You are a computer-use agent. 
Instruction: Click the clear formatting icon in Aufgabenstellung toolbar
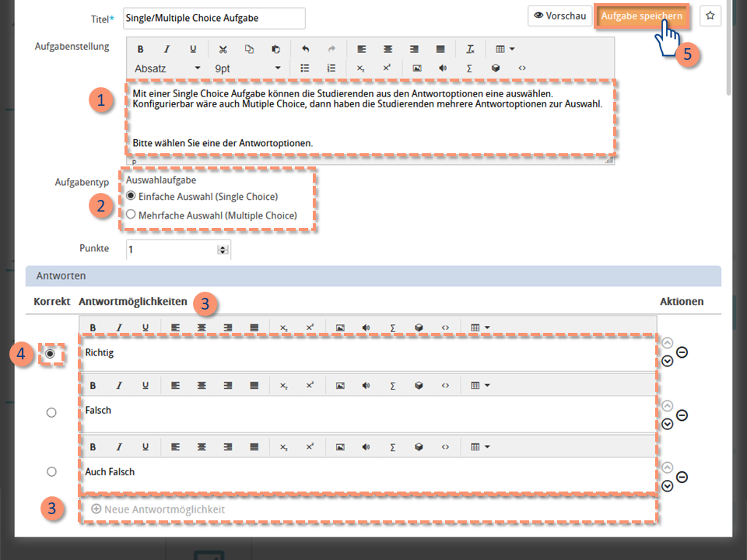[470, 49]
